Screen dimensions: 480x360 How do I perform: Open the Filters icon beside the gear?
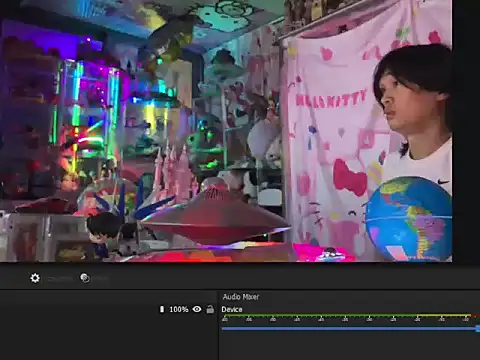tap(85, 278)
